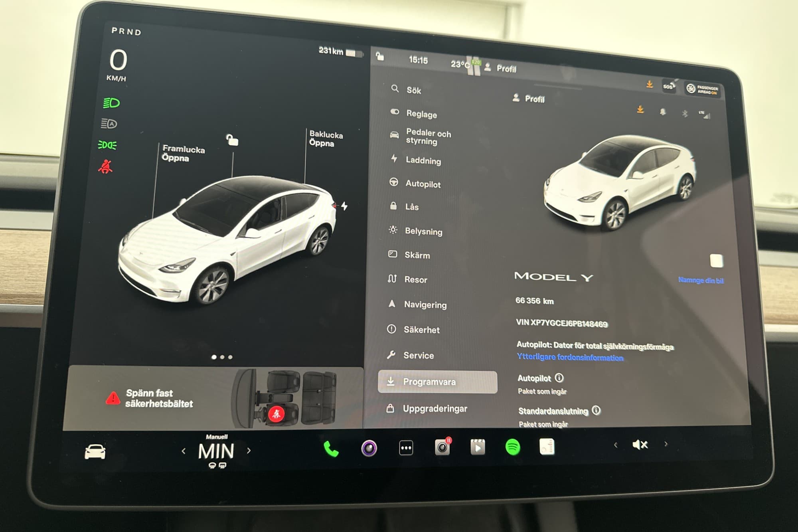Tap the red seat belt icon on seat diagram
798x532 pixels.
[276, 414]
